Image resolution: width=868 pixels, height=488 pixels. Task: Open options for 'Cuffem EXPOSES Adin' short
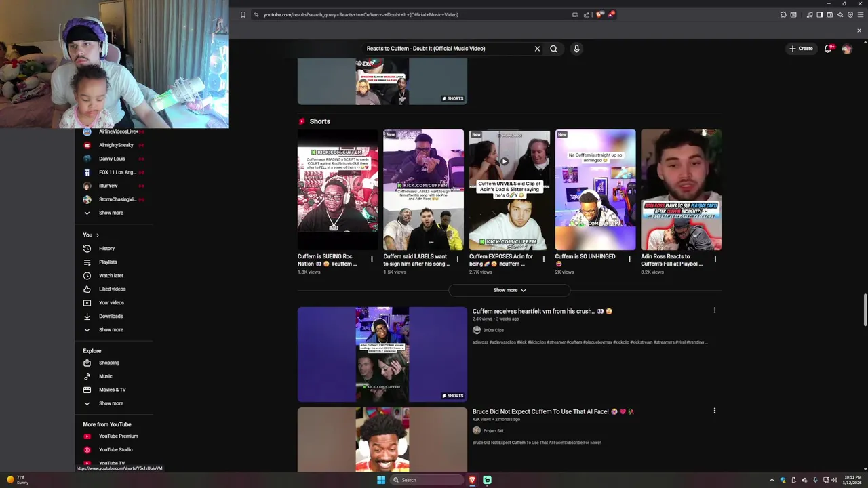pos(543,259)
